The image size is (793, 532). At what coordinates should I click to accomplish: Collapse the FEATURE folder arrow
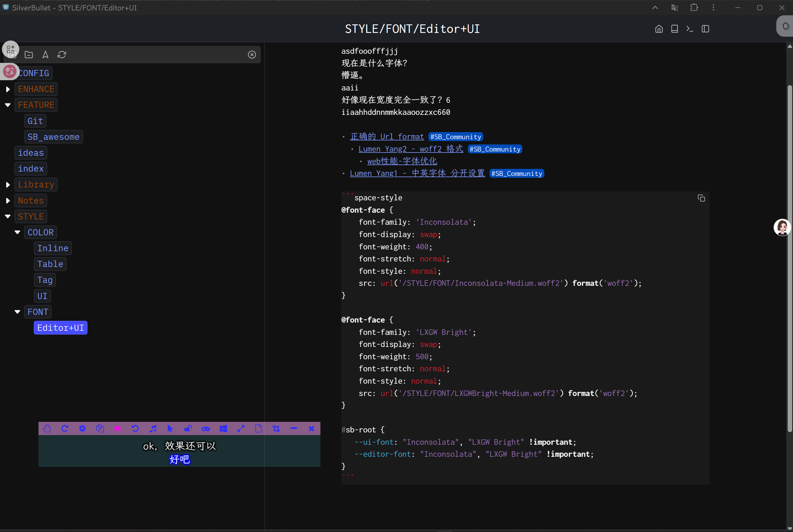coord(8,105)
